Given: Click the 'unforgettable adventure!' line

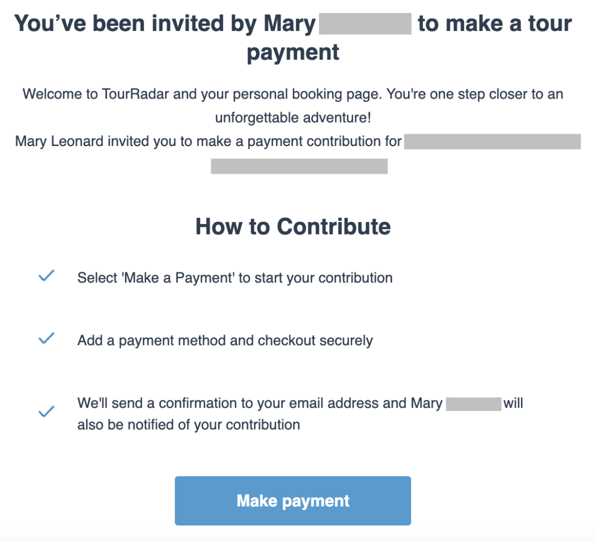Looking at the screenshot, I should coord(293,117).
